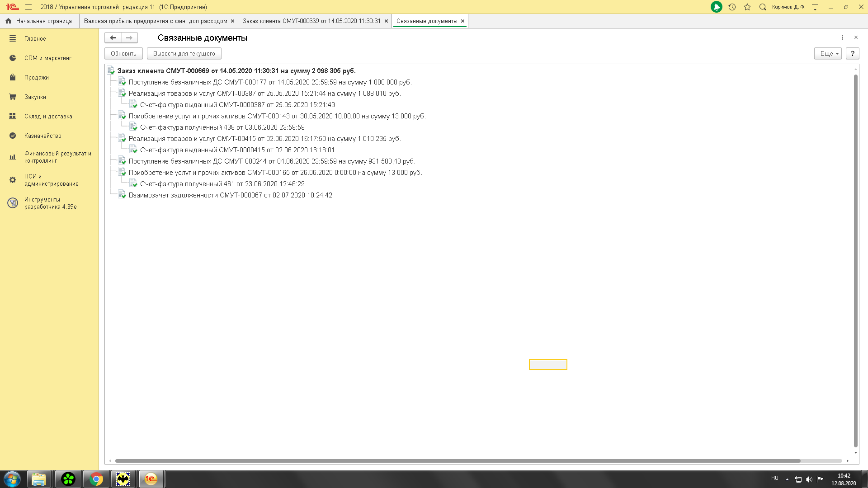
Task: Click the gear icon for НСИ и администрирование
Action: tap(13, 180)
